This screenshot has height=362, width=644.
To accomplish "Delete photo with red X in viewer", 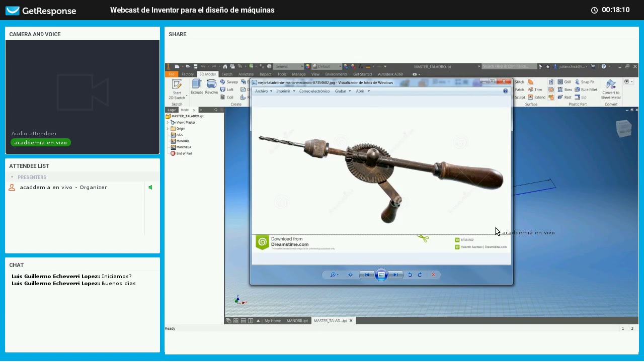I will [433, 275].
